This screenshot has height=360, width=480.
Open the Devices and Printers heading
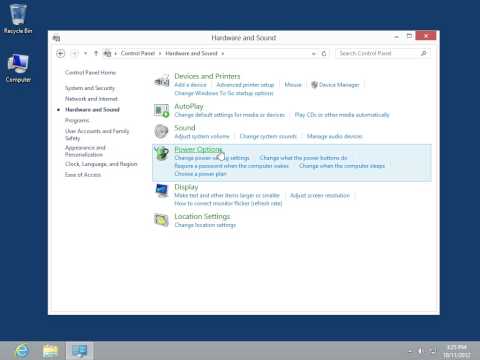tap(207, 76)
